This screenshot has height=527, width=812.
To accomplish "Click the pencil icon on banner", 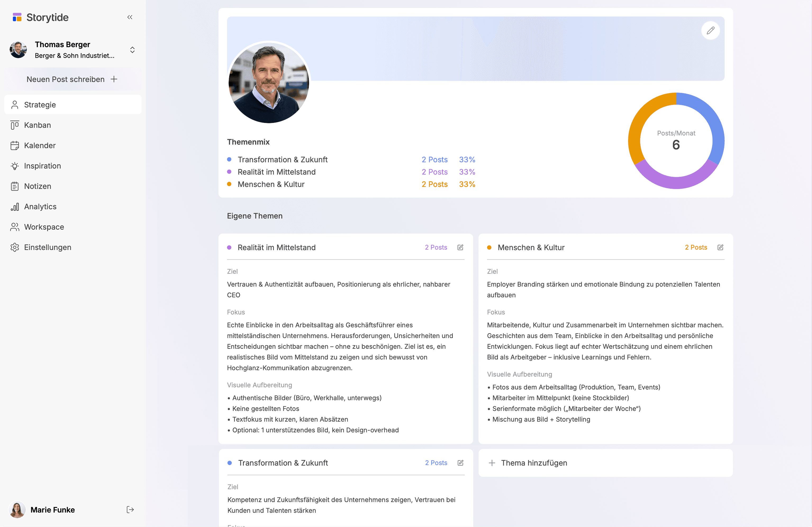I will (710, 31).
